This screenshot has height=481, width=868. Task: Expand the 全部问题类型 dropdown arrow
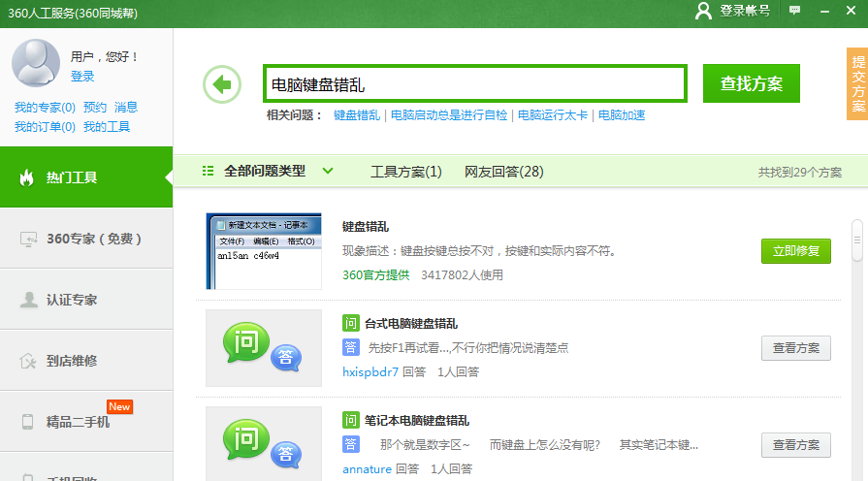tap(328, 171)
